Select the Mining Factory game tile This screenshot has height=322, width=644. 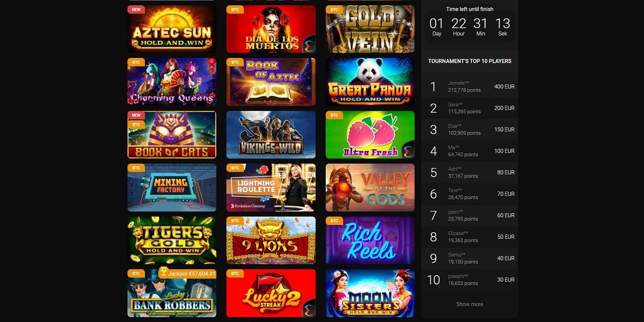click(172, 187)
